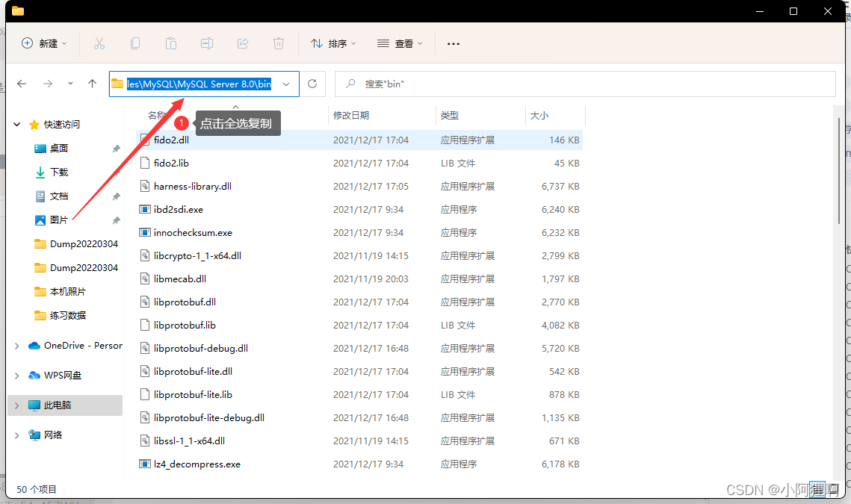Image resolution: width=851 pixels, height=504 pixels.
Task: Expand the 此电脑 tree item
Action: [x=16, y=403]
